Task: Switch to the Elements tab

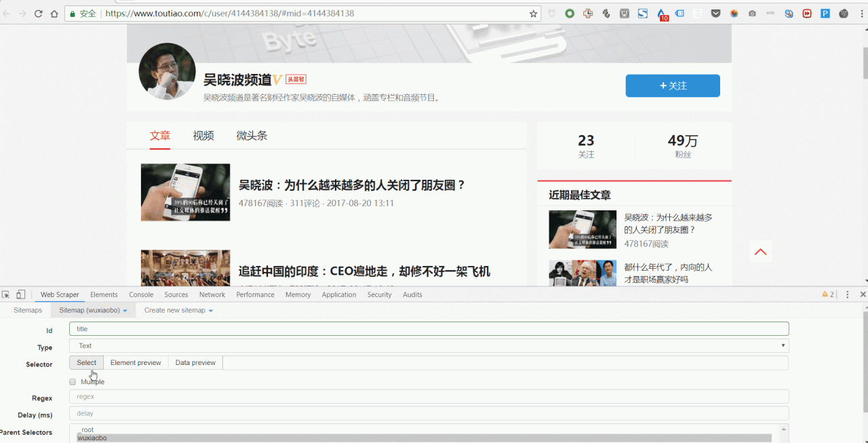Action: [104, 294]
